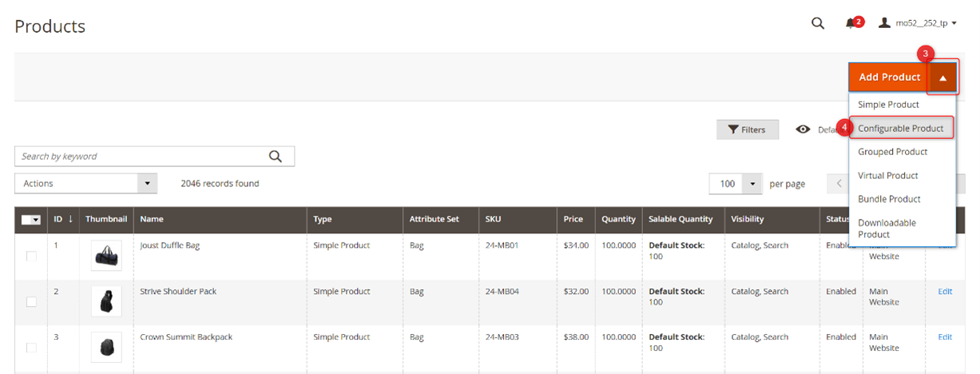980x374 pixels.
Task: Click the user account avatar icon
Action: (x=884, y=23)
